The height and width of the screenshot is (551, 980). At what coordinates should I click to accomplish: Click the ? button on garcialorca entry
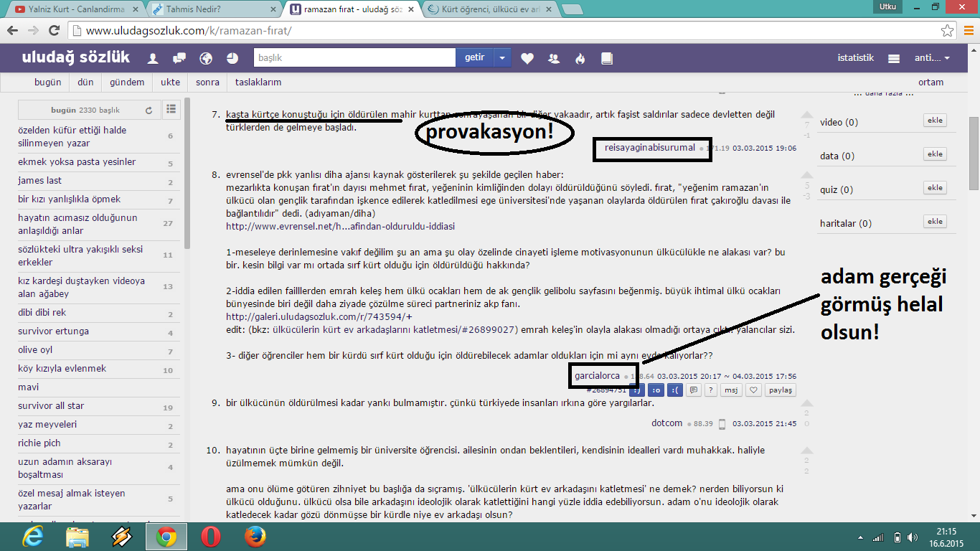click(710, 390)
